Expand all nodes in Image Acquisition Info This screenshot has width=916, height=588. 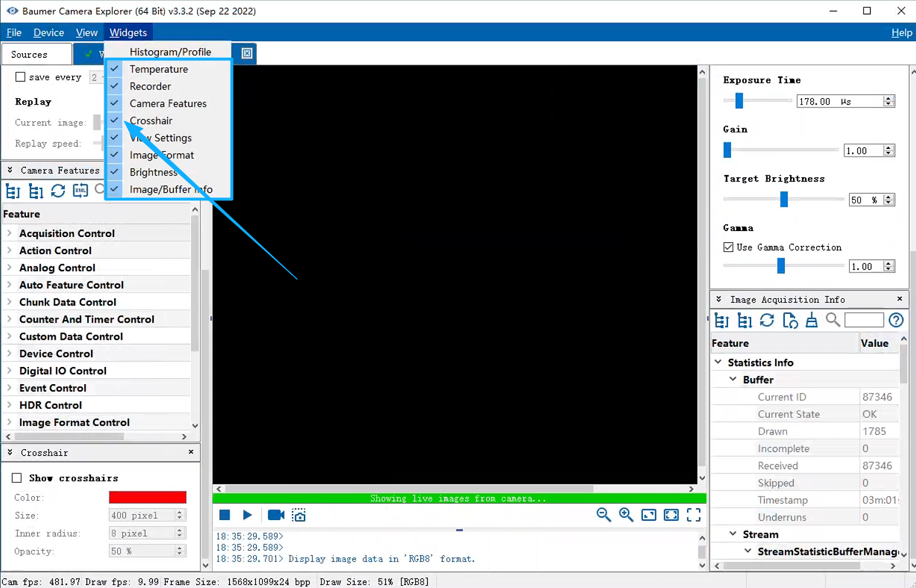[745, 320]
